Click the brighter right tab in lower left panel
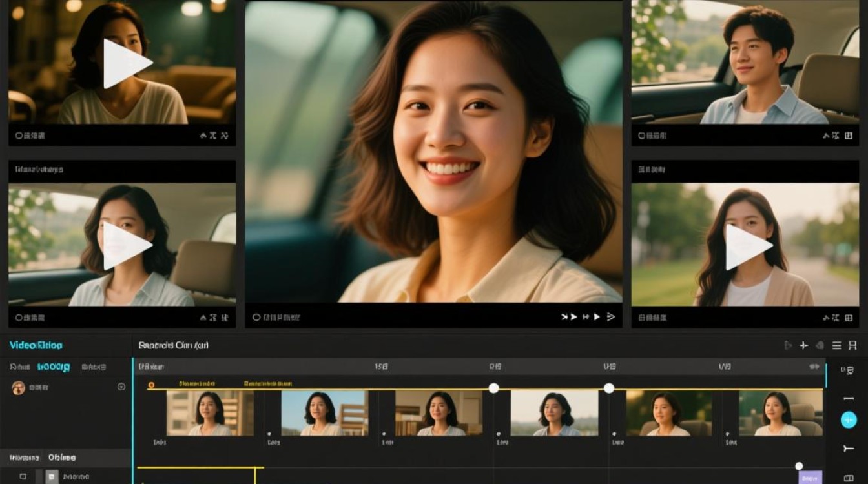The height and width of the screenshot is (484, 868). click(x=62, y=458)
